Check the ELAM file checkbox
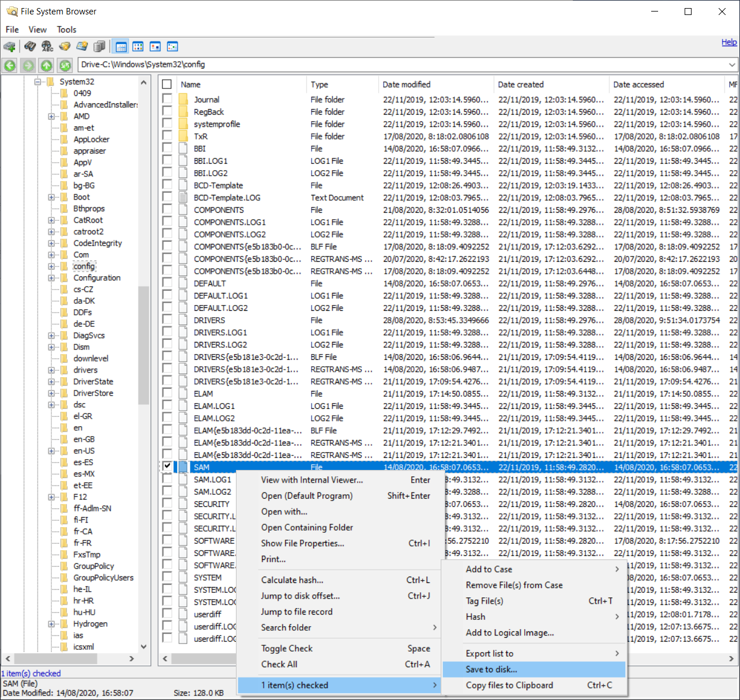Viewport: 740px width, 700px height. point(167,393)
